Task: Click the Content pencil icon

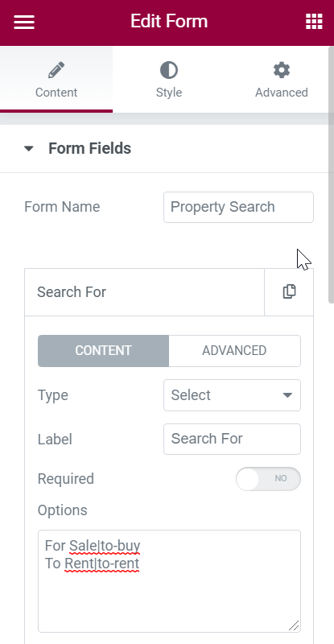Action: click(x=56, y=70)
